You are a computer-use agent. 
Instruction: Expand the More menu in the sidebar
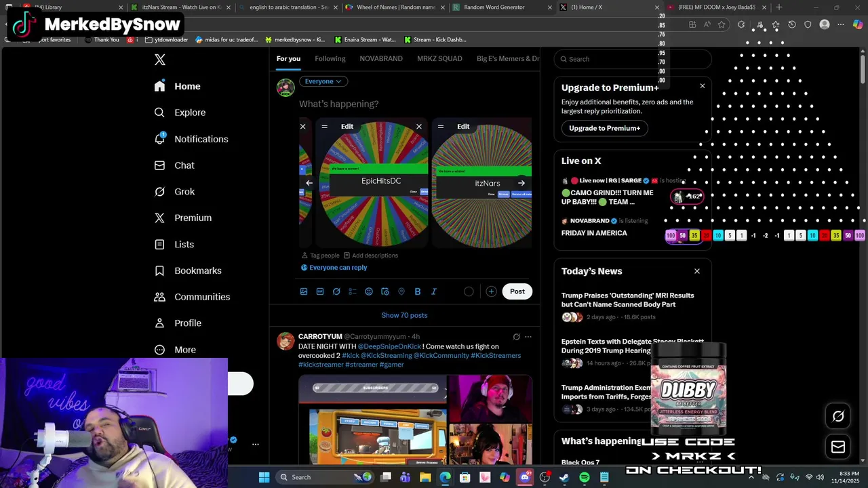click(175, 350)
